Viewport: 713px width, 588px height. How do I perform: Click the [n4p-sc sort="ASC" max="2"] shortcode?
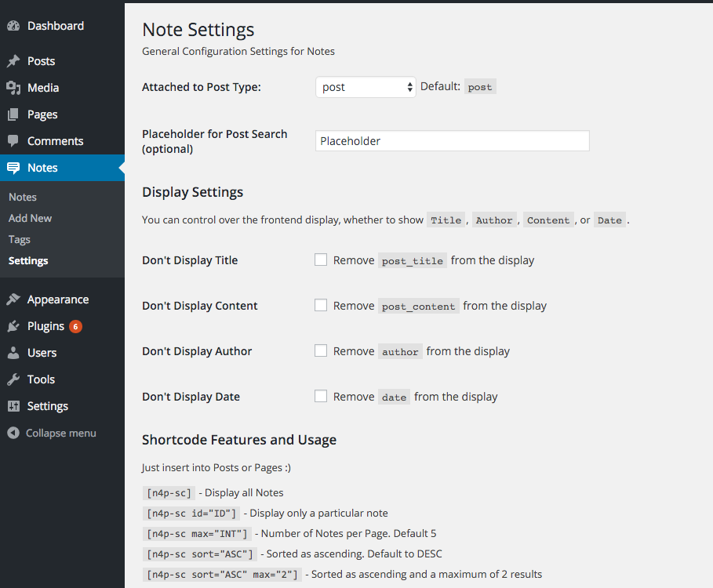[x=222, y=575]
